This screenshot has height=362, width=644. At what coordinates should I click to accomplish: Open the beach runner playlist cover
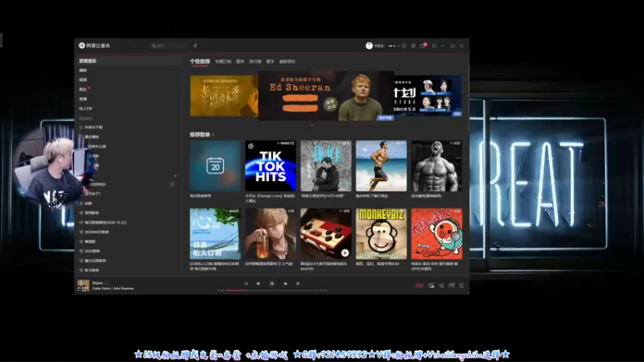coord(381,166)
